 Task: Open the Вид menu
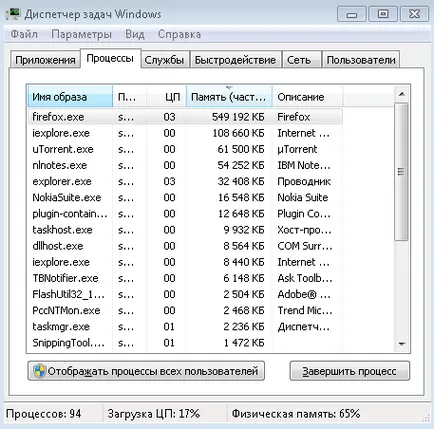[135, 34]
